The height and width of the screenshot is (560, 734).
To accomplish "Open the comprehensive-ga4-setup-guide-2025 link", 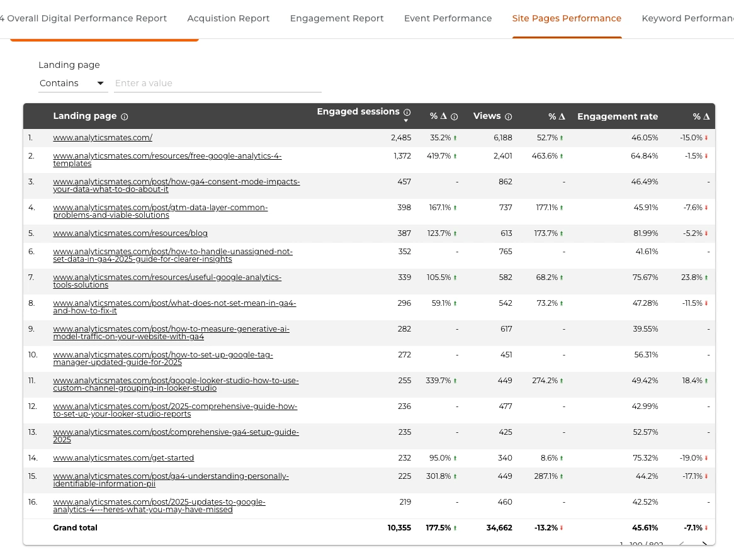I will tap(176, 435).
